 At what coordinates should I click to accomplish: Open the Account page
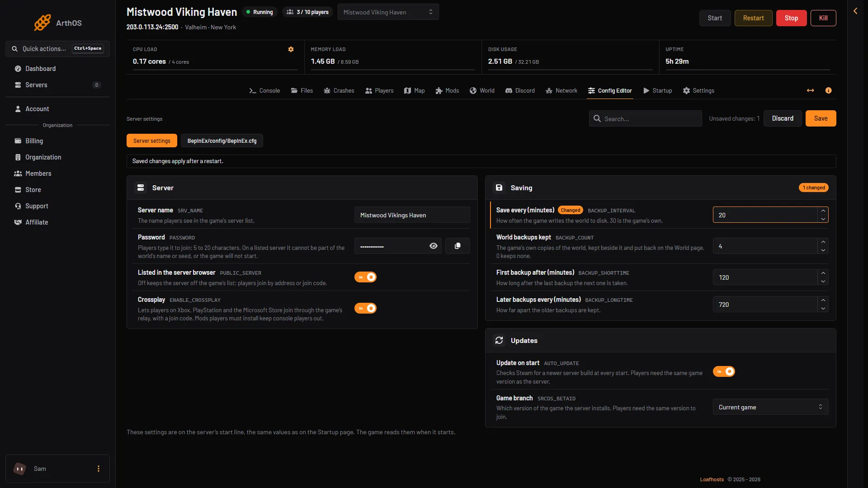[57, 109]
